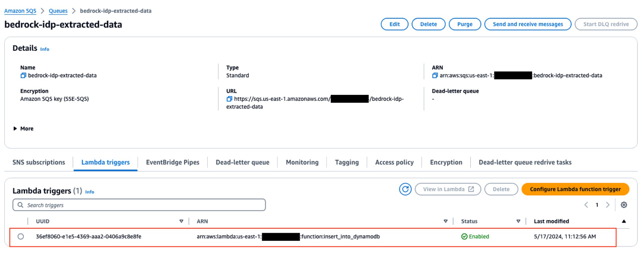Click the Enabled status text
This screenshot has height=256, width=644.
tap(479, 237)
